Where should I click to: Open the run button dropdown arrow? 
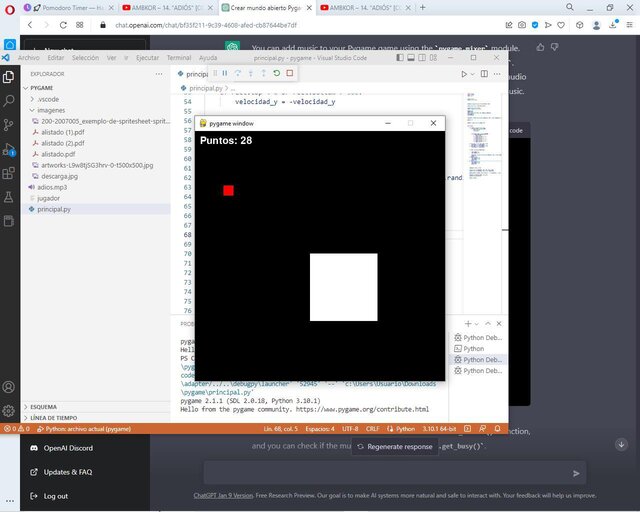coord(473,74)
